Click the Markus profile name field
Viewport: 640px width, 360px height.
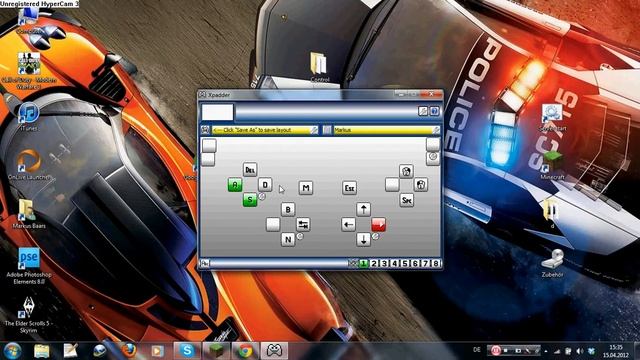click(383, 130)
